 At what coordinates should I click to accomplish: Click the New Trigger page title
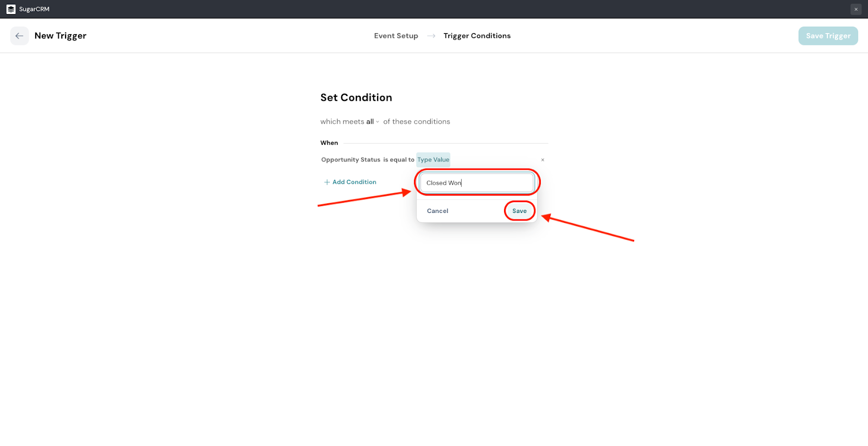60,36
